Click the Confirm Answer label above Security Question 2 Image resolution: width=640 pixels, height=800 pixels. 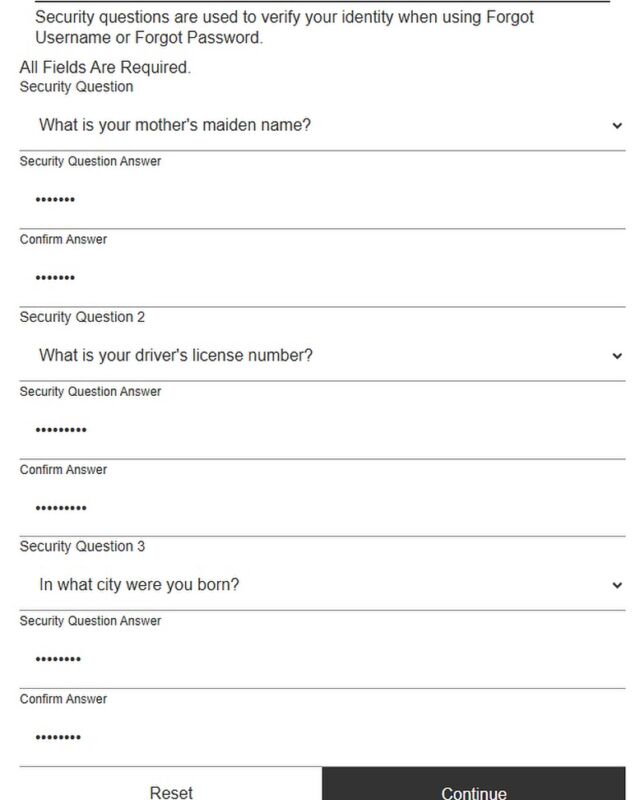tap(63, 240)
